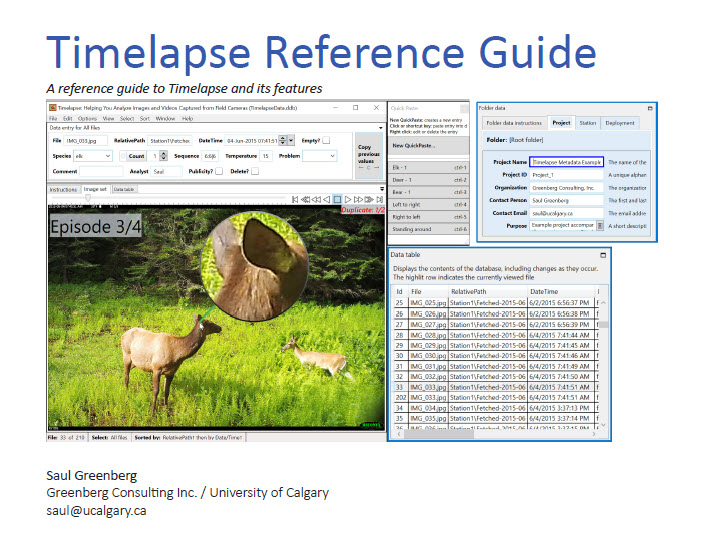704x535 pixels.
Task: Select the row with Id 202 in Data table
Action: (496, 398)
